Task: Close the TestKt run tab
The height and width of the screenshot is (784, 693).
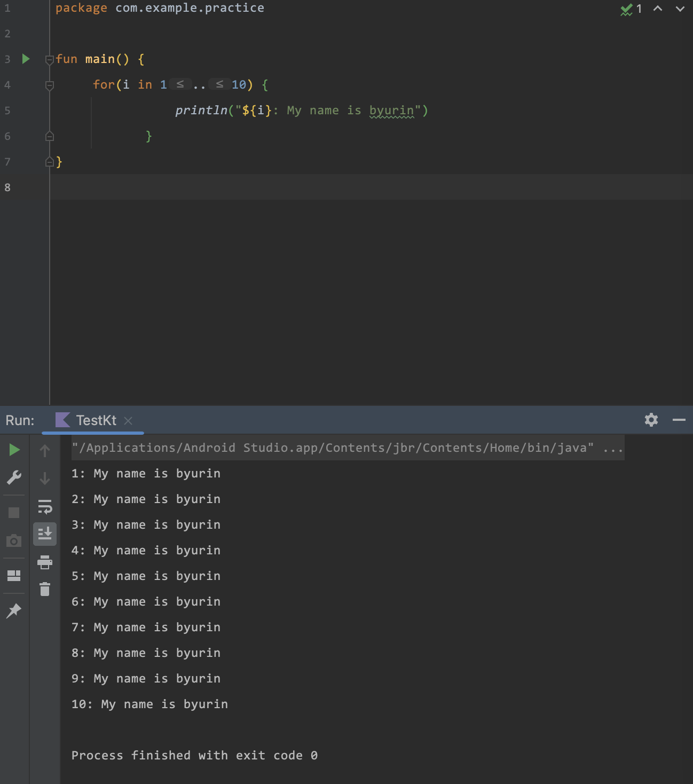Action: [x=128, y=421]
